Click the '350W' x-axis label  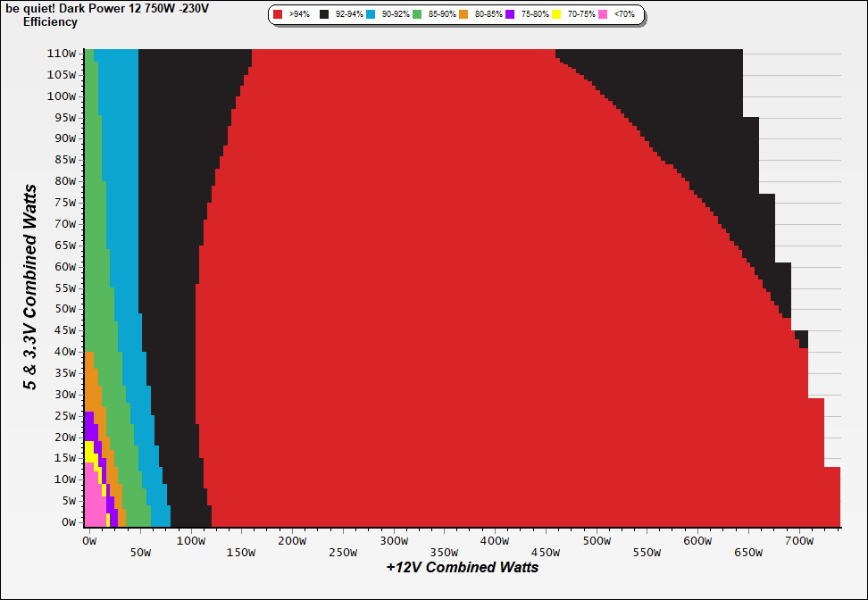tap(444, 553)
